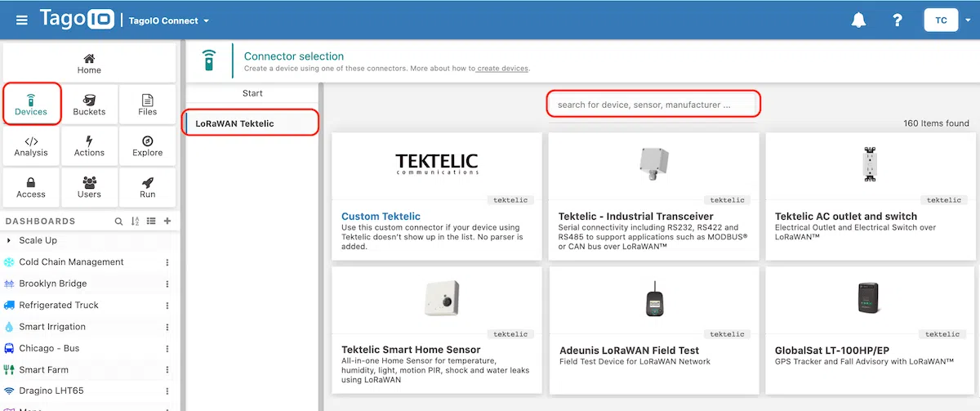Open the Buckets section
Screen dimensions: 980x411
(89, 104)
